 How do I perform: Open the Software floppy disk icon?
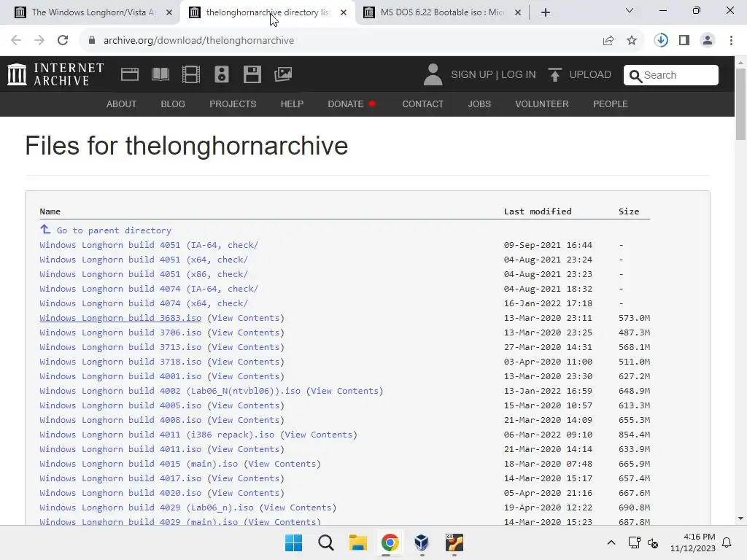(x=252, y=74)
